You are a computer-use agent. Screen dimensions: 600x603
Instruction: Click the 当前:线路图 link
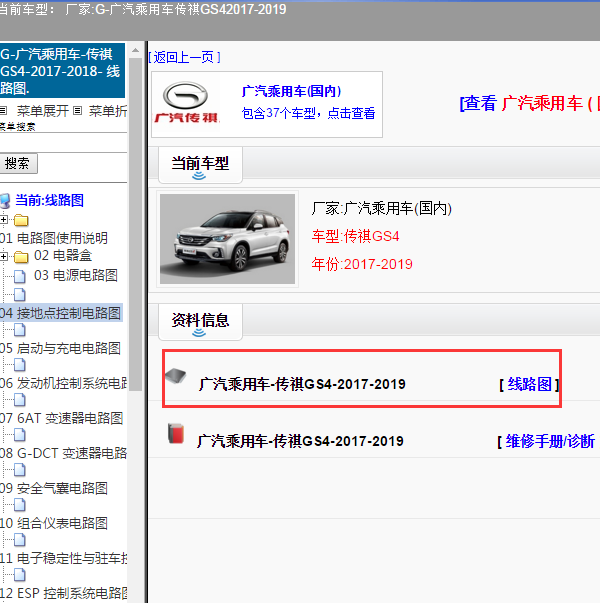(49, 200)
